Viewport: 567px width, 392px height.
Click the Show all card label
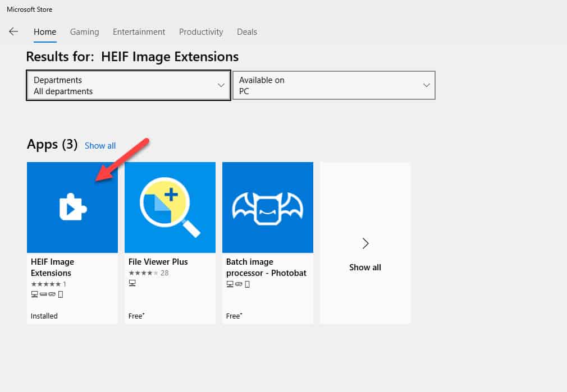(365, 268)
